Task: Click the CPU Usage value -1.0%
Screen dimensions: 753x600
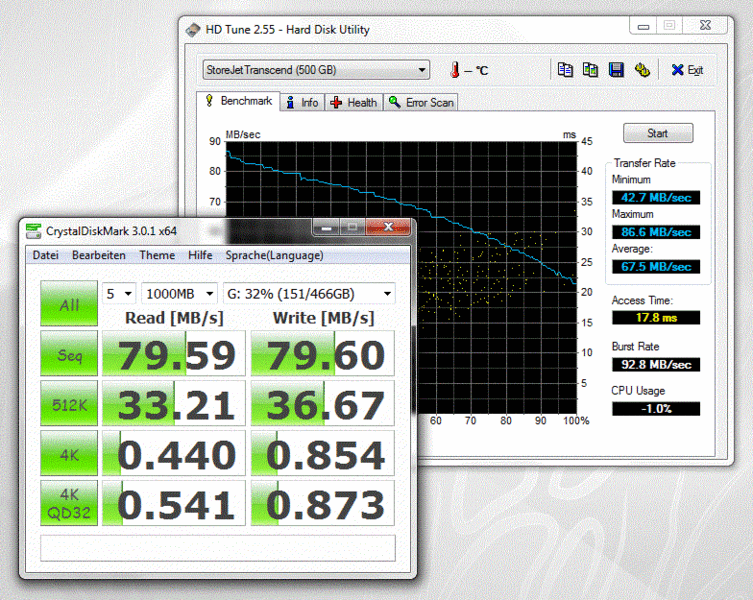Action: 656,409
